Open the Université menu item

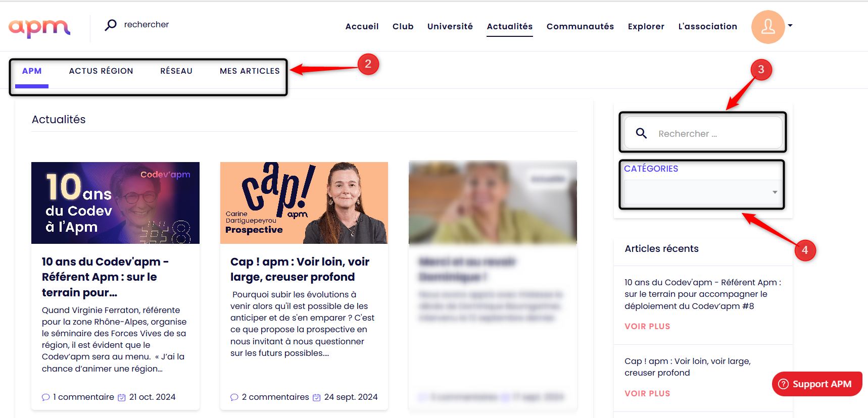[x=450, y=26]
